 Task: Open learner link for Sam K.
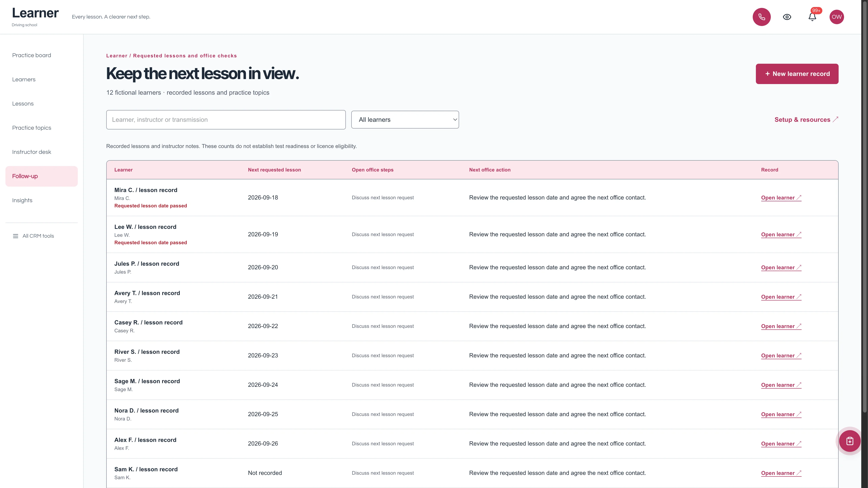[x=781, y=473]
